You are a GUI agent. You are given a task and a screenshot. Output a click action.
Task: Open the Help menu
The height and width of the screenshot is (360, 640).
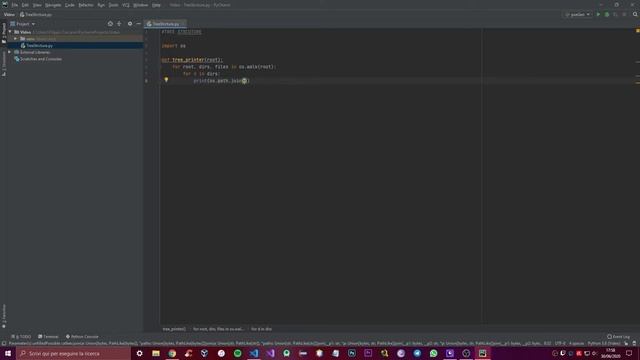tap(156, 5)
